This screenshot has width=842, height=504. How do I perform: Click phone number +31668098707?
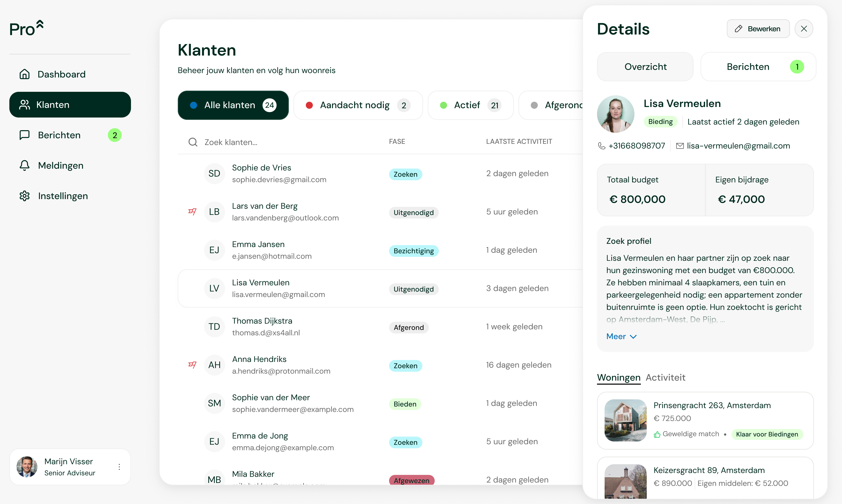637,146
